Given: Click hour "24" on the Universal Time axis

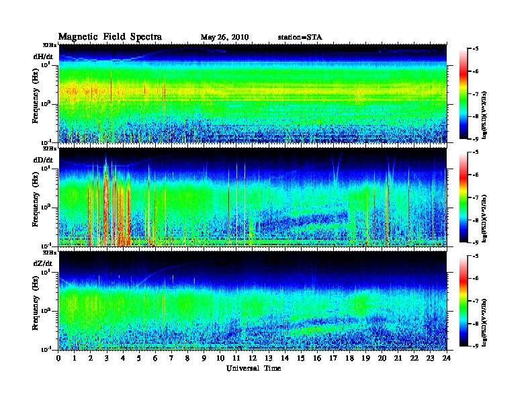Looking at the screenshot, I should tap(447, 358).
